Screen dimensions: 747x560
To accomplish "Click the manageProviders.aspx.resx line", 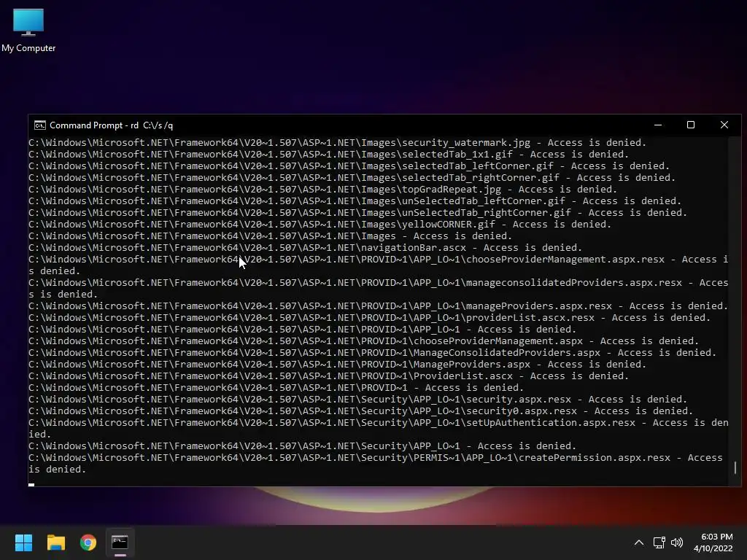I will pyautogui.click(x=379, y=306).
